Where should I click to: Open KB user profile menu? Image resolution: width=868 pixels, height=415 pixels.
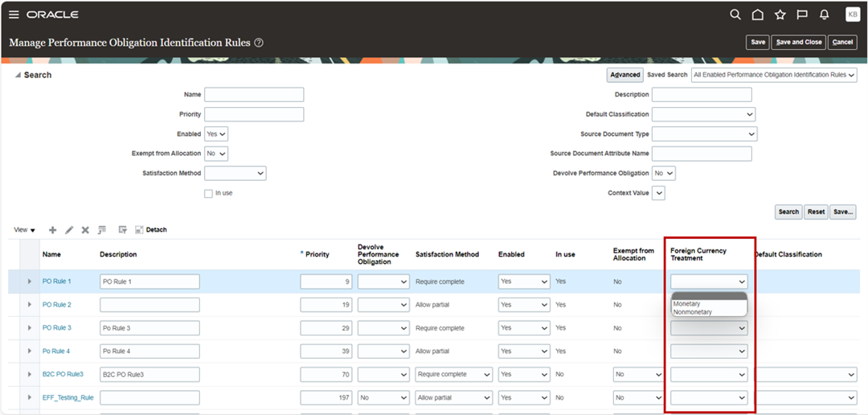coord(853,15)
